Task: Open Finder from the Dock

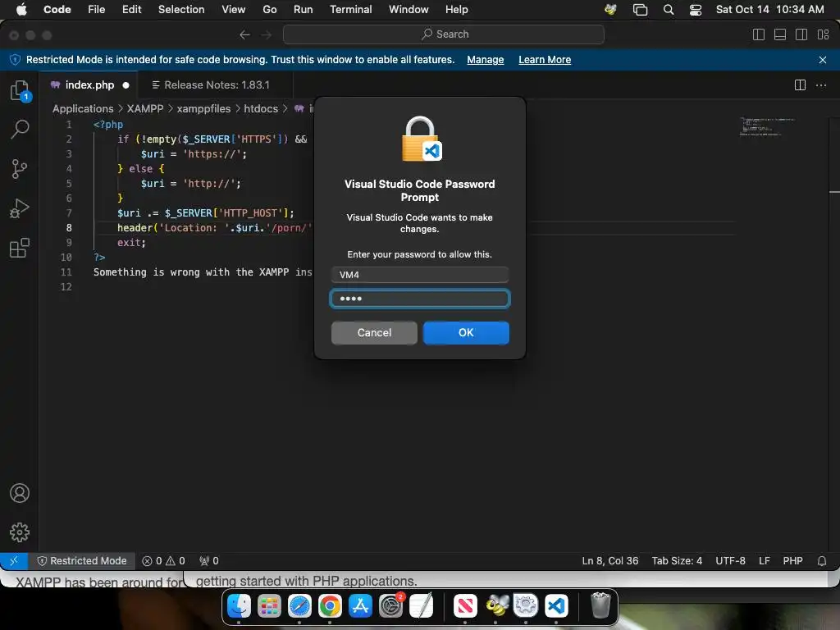Action: point(239,606)
